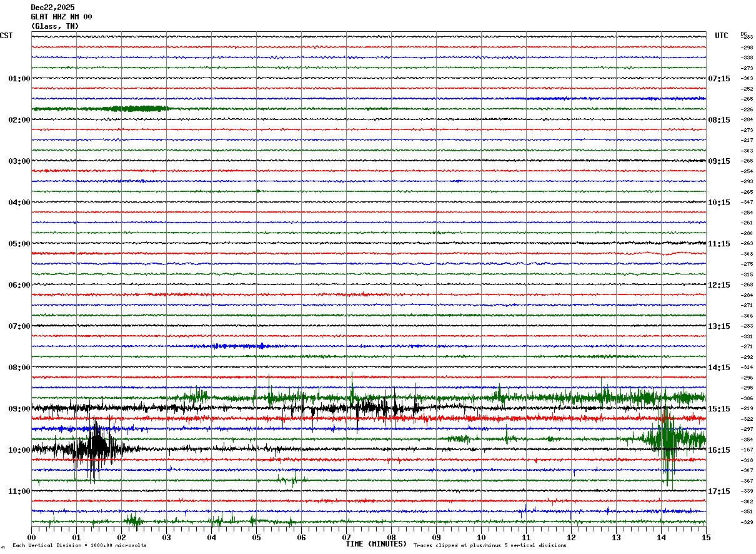Click the DC offset value -347
This screenshot has height=554, width=756.
tap(747, 202)
